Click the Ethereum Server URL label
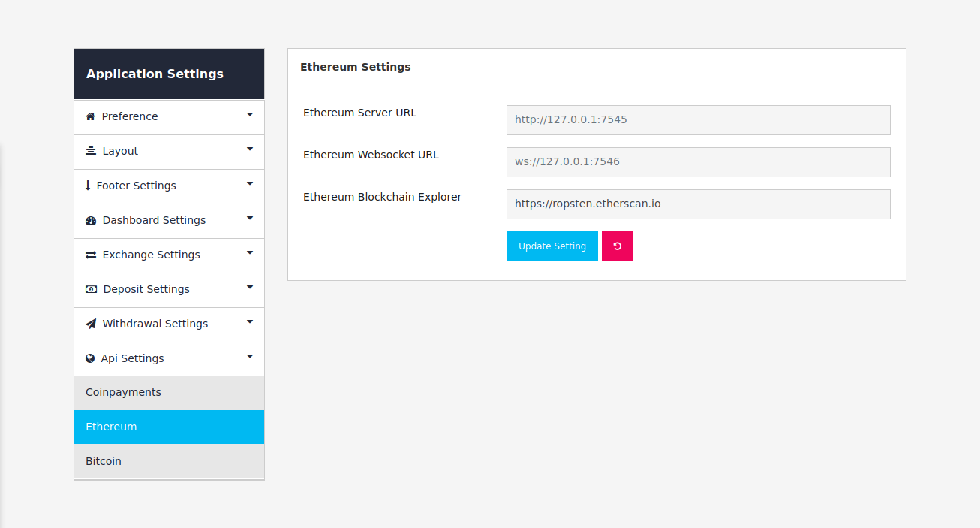The width and height of the screenshot is (980, 528). tap(359, 113)
